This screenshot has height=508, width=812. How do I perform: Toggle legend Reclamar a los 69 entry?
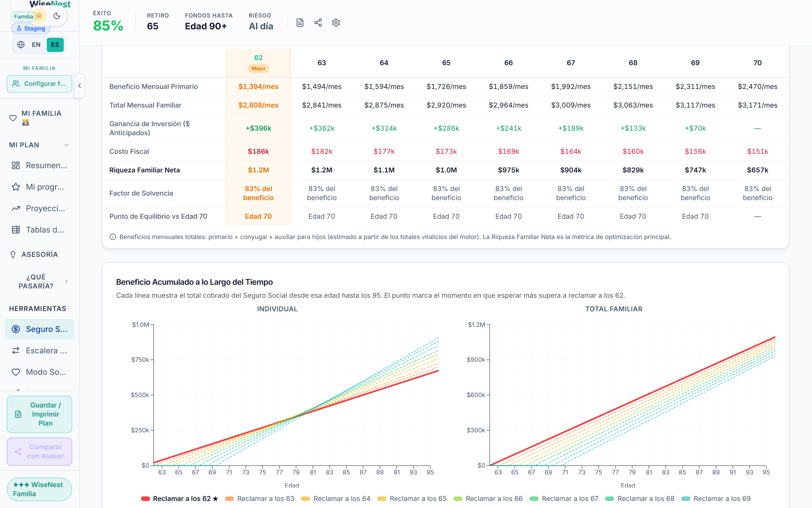(716, 499)
